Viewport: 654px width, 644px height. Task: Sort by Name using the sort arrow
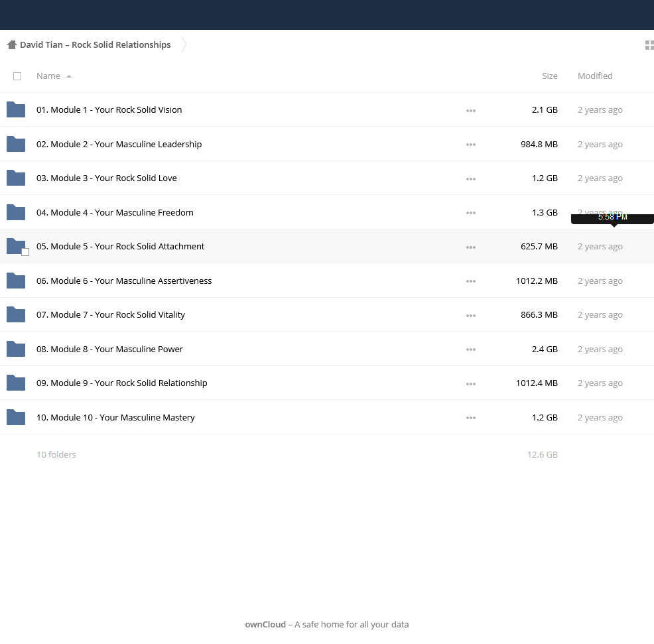(x=69, y=76)
